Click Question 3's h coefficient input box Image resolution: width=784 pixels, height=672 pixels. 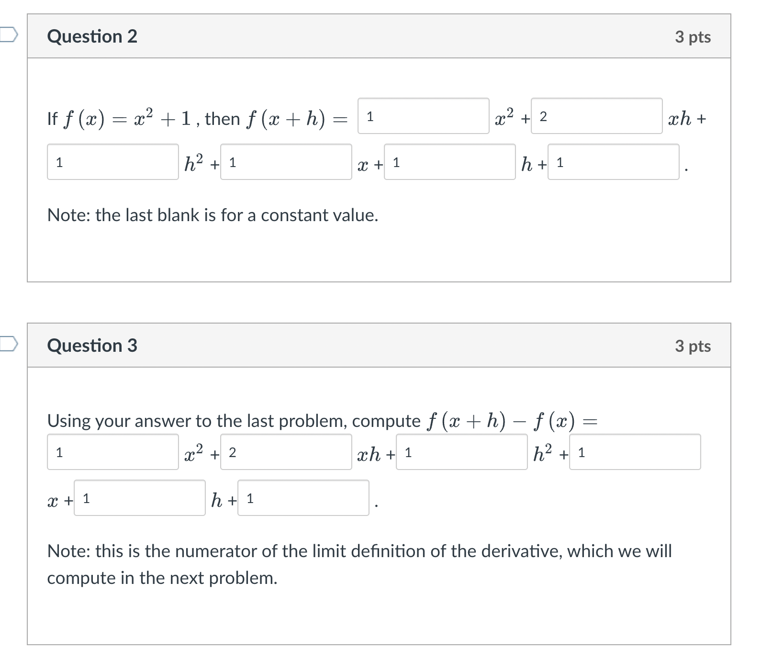click(x=139, y=498)
